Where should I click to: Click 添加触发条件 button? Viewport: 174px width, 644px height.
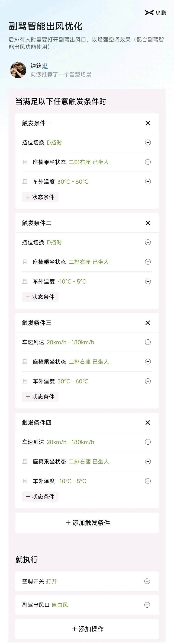tap(87, 523)
